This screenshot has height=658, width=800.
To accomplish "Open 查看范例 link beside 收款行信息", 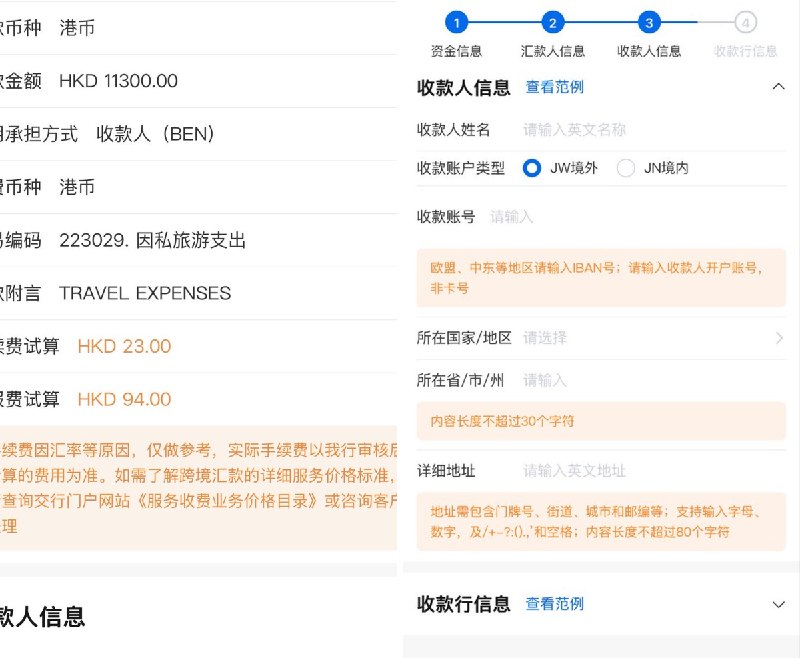I will click(x=555, y=604).
